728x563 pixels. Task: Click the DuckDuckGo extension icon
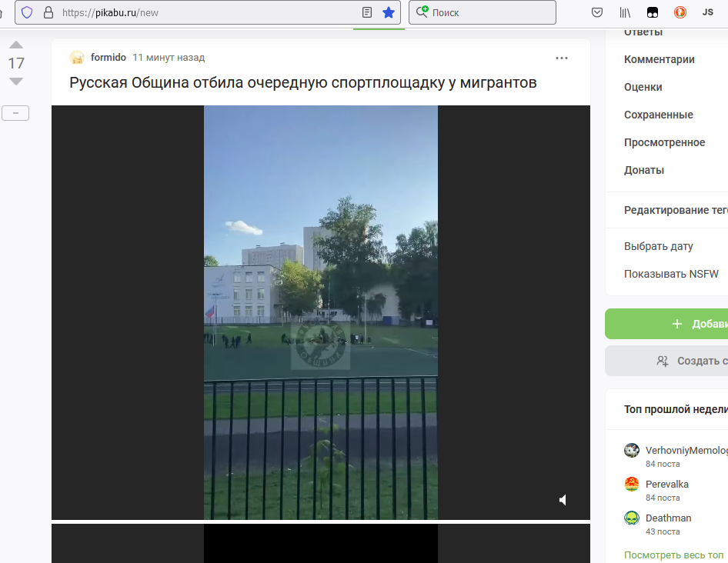click(680, 12)
